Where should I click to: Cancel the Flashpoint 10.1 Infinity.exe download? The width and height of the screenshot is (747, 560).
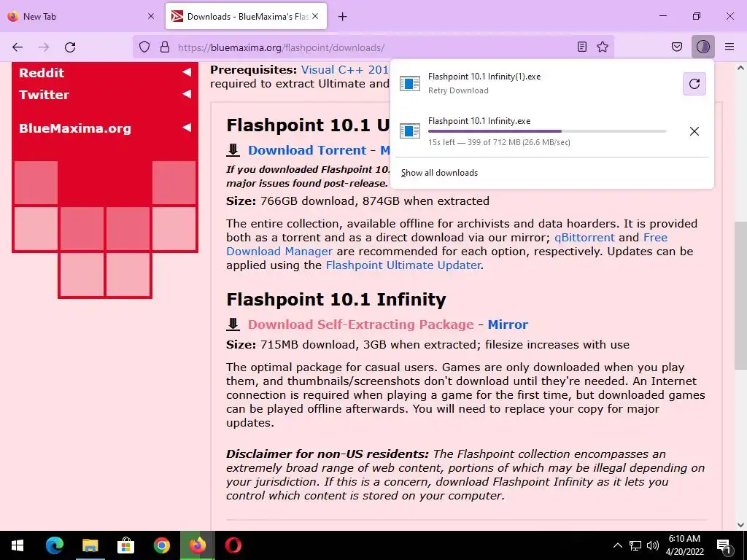pyautogui.click(x=694, y=131)
